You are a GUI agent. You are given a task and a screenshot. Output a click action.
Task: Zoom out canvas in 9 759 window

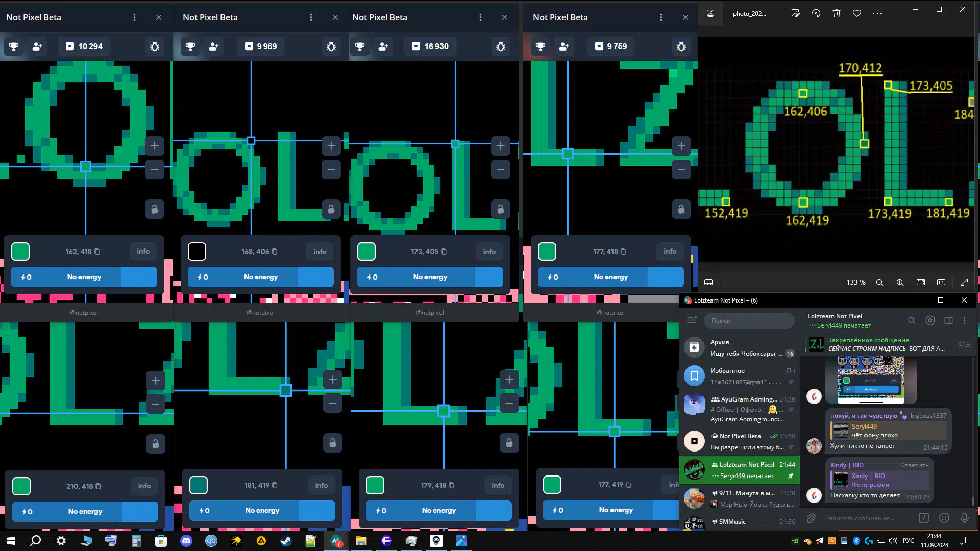click(x=681, y=169)
